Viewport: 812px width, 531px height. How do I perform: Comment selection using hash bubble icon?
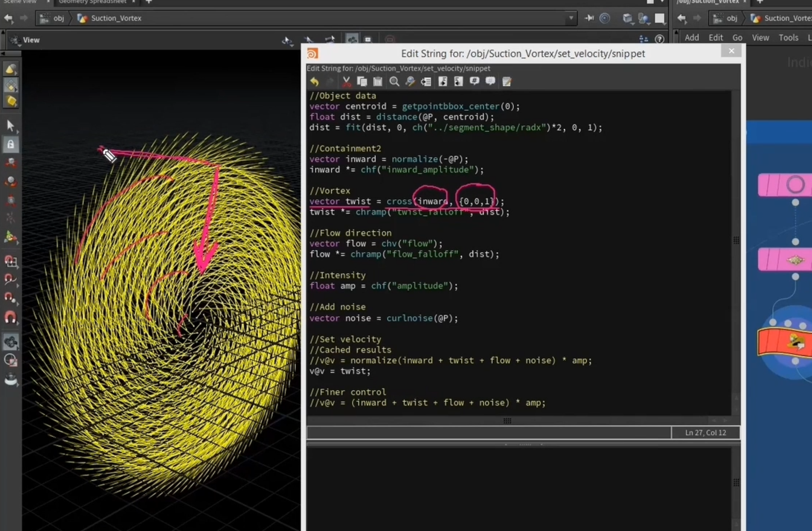[x=474, y=81]
